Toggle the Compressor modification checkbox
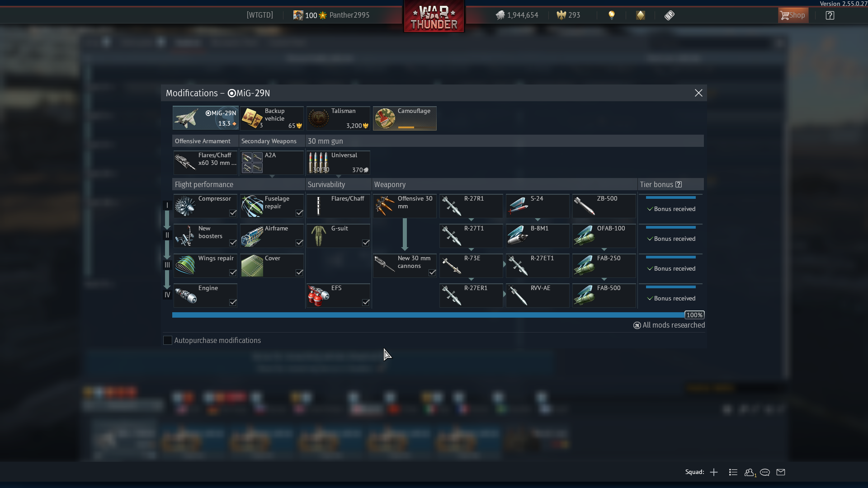 click(233, 213)
